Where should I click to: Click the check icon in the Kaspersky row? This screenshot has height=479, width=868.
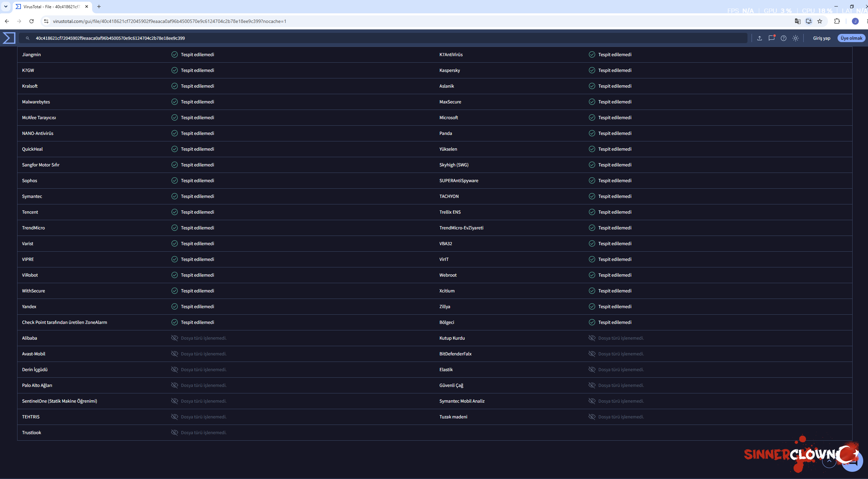[592, 70]
